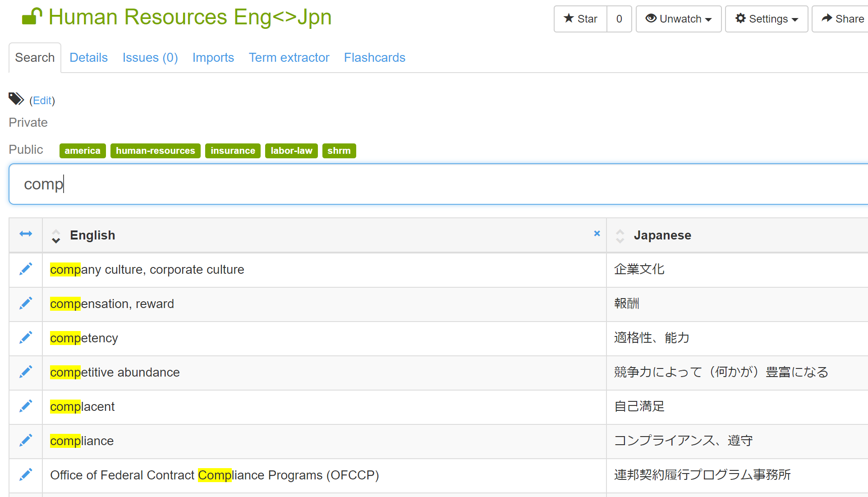Star this glossary
This screenshot has height=497, width=868.
[580, 19]
